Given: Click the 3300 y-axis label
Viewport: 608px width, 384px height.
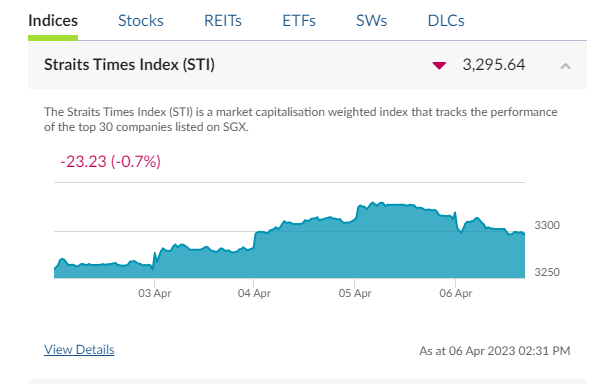Looking at the screenshot, I should (547, 225).
